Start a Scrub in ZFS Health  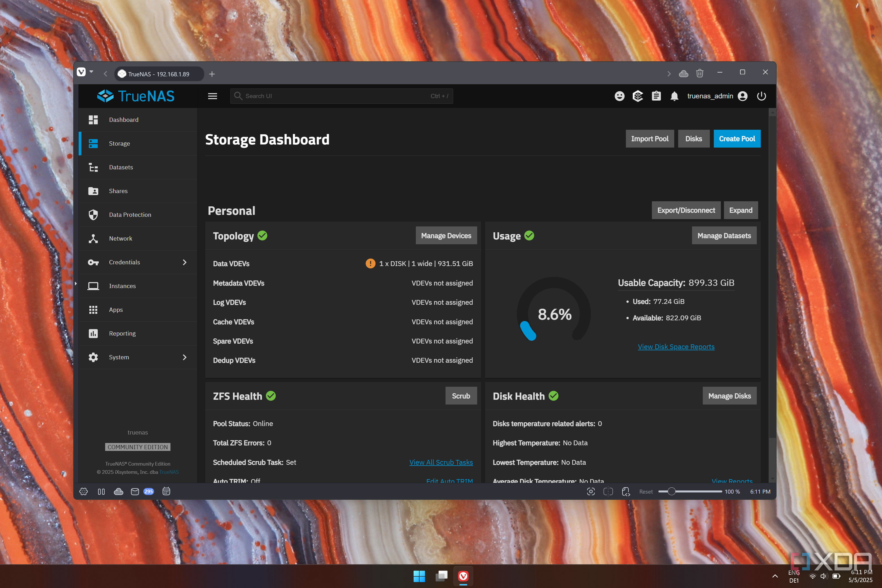click(x=461, y=395)
